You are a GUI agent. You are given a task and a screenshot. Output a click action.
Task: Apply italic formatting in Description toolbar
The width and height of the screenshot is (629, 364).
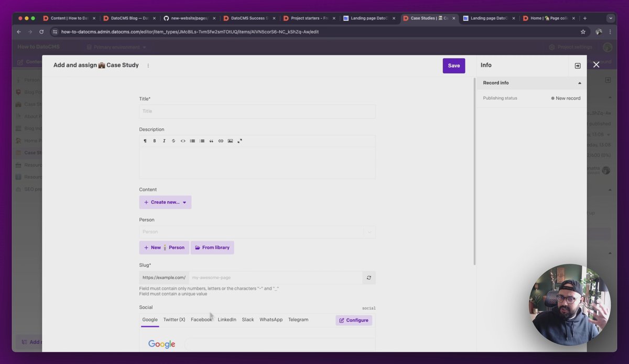click(x=164, y=141)
